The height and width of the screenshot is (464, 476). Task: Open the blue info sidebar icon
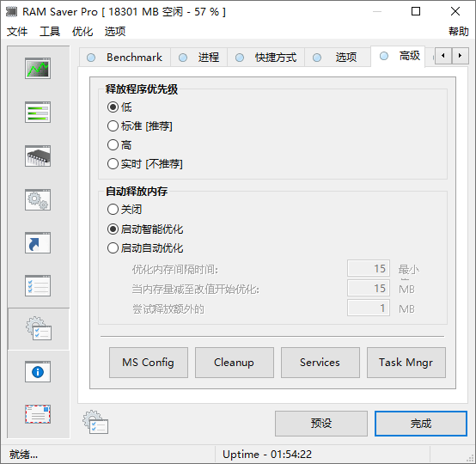pyautogui.click(x=38, y=372)
